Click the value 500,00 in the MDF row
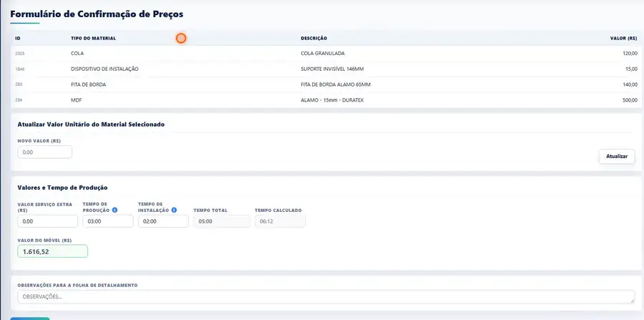Screen dimensions: 644x320 pos(630,100)
